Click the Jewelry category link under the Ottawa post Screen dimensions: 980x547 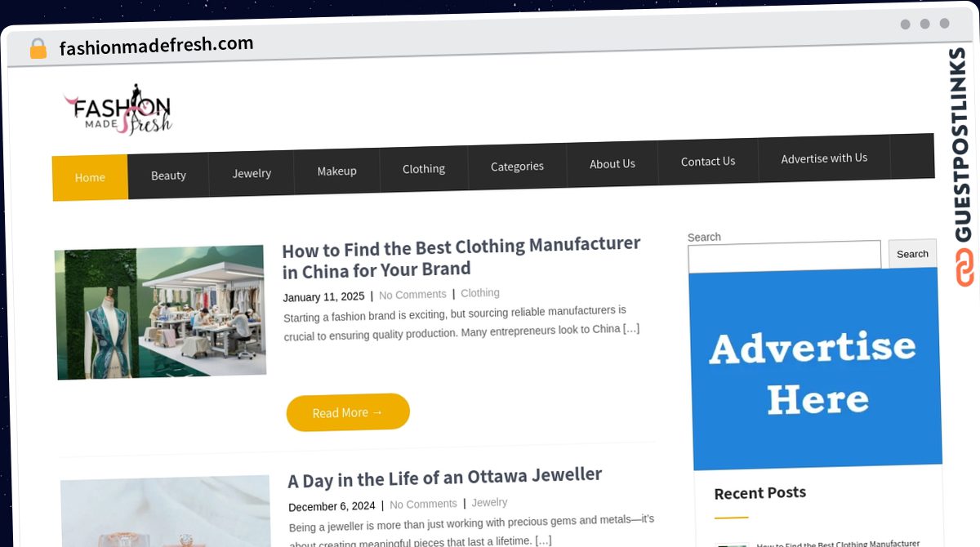tap(489, 503)
